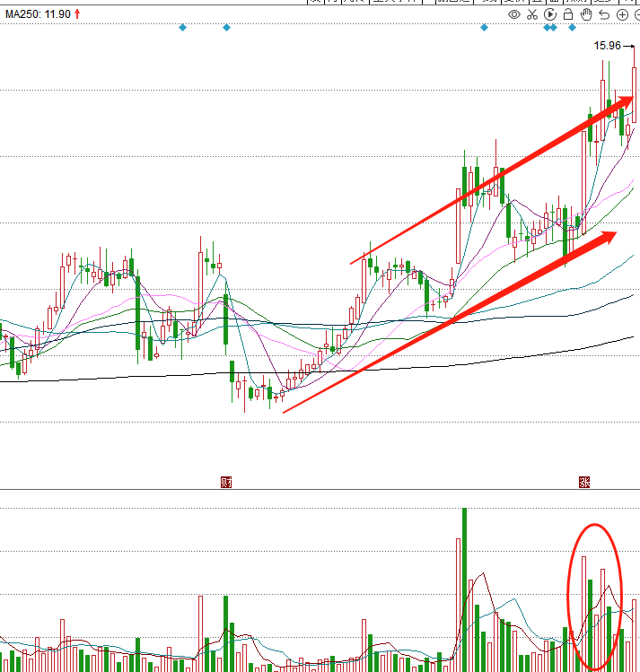Click the 15.96 high price label
Viewport: 640px width, 672px height.
coord(607,46)
